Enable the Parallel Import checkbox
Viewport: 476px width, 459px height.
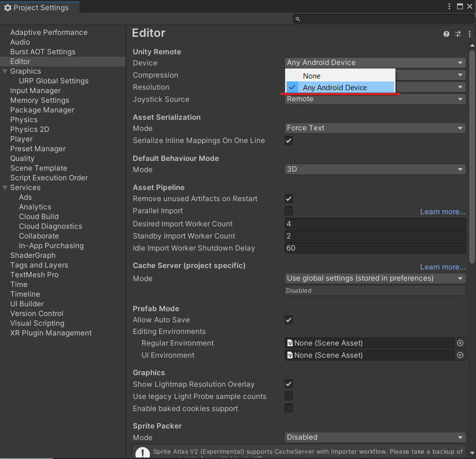pyautogui.click(x=289, y=211)
